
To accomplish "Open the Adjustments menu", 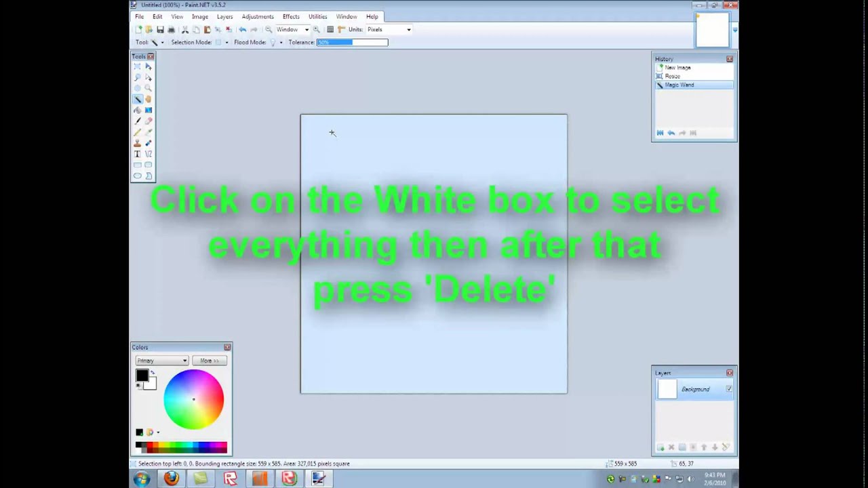I will pyautogui.click(x=257, y=16).
